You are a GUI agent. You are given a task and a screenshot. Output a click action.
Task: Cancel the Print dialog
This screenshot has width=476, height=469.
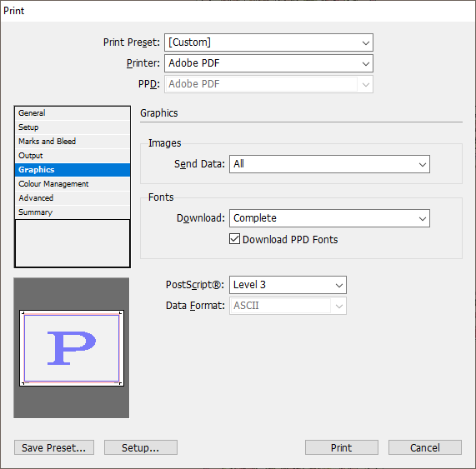click(x=425, y=447)
